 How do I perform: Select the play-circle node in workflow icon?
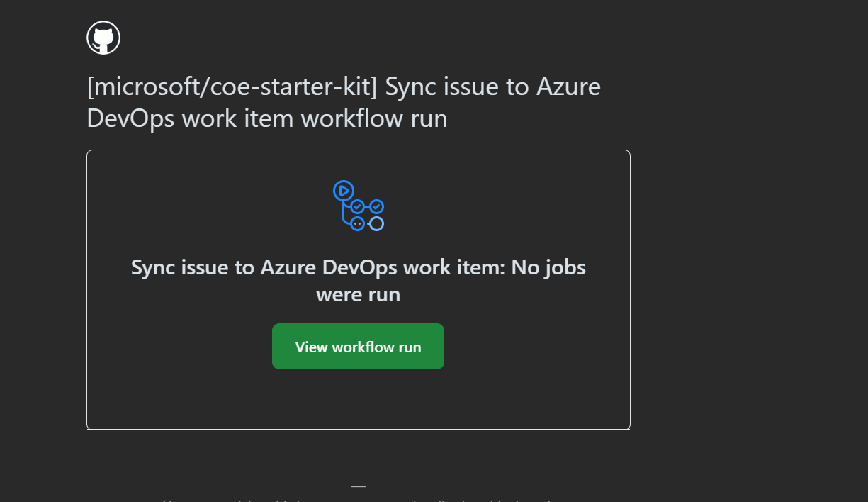344,190
